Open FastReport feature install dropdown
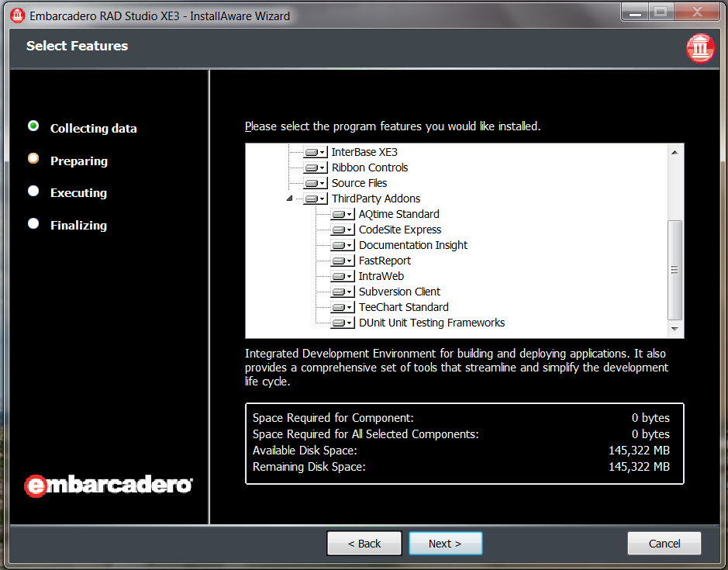Image resolution: width=728 pixels, height=570 pixels. tap(343, 261)
